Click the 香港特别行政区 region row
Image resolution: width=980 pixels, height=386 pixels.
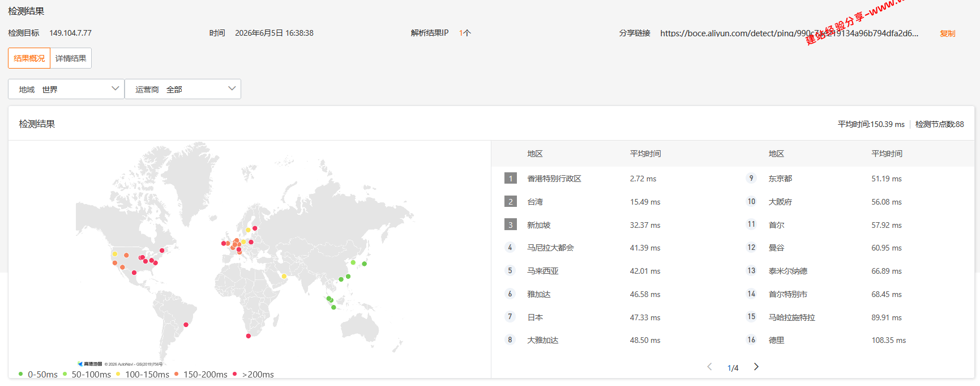[x=611, y=179]
